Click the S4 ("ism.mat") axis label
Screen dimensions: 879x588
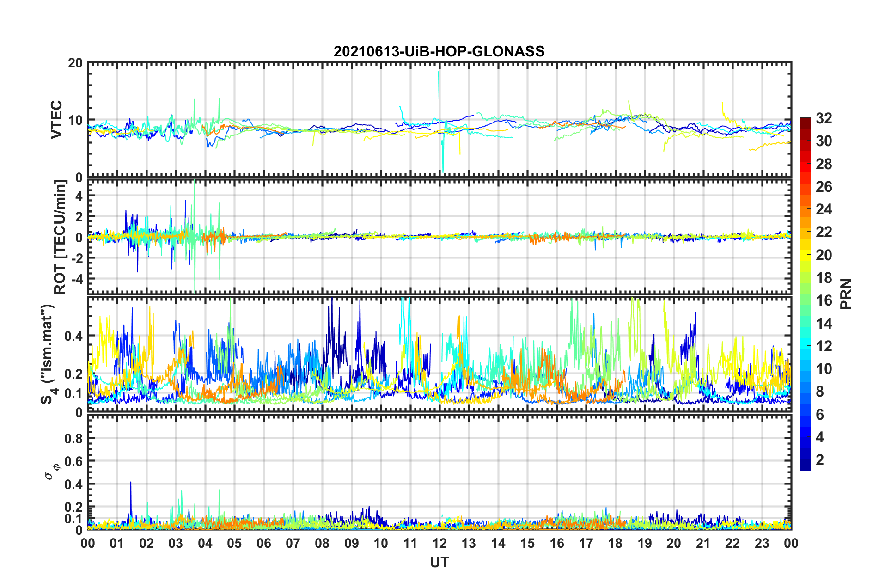pos(48,354)
